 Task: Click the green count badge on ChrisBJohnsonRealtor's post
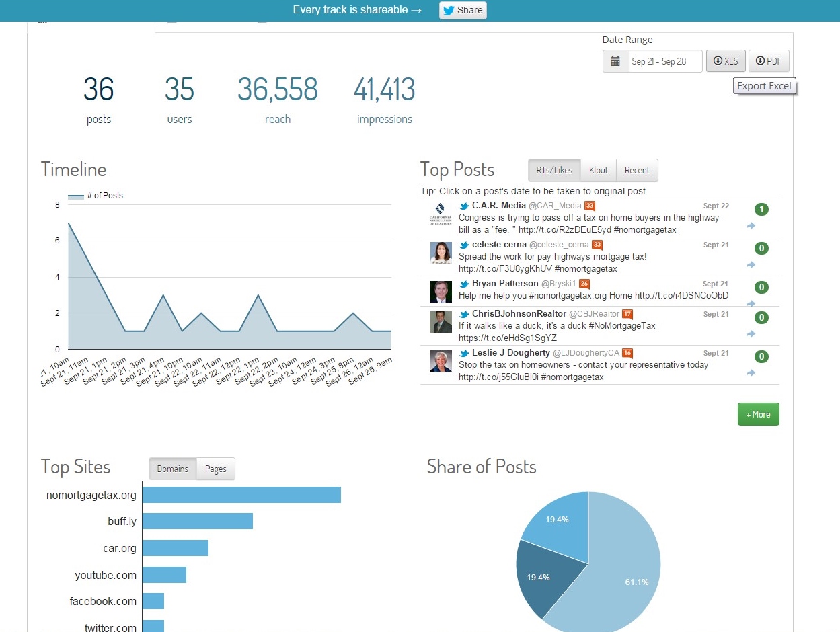coord(761,318)
